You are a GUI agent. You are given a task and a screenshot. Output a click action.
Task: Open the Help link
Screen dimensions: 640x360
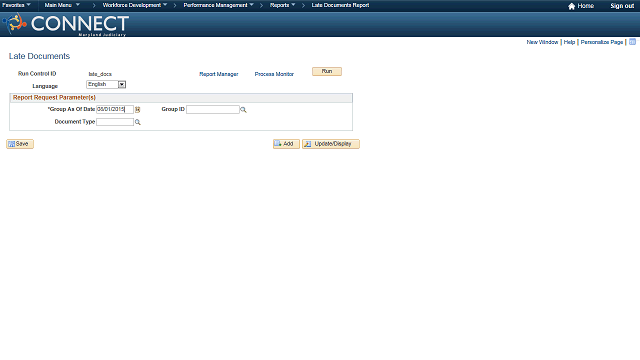point(569,42)
